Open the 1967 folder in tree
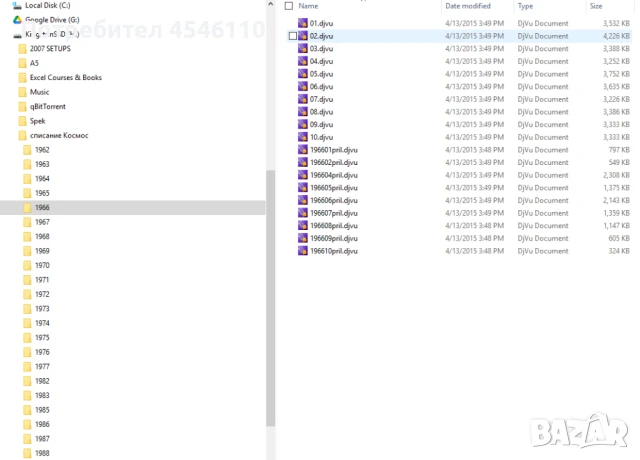Screen dimensions: 640x460 click(x=42, y=222)
